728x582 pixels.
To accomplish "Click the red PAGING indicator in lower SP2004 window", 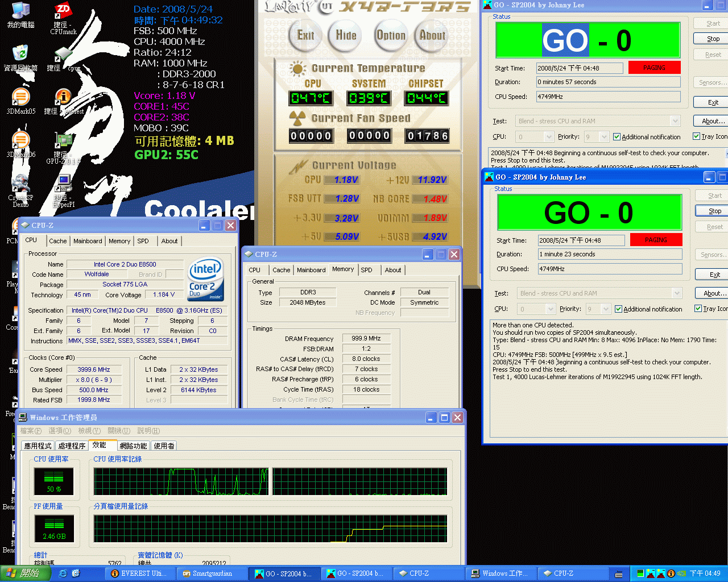I will 656,240.
